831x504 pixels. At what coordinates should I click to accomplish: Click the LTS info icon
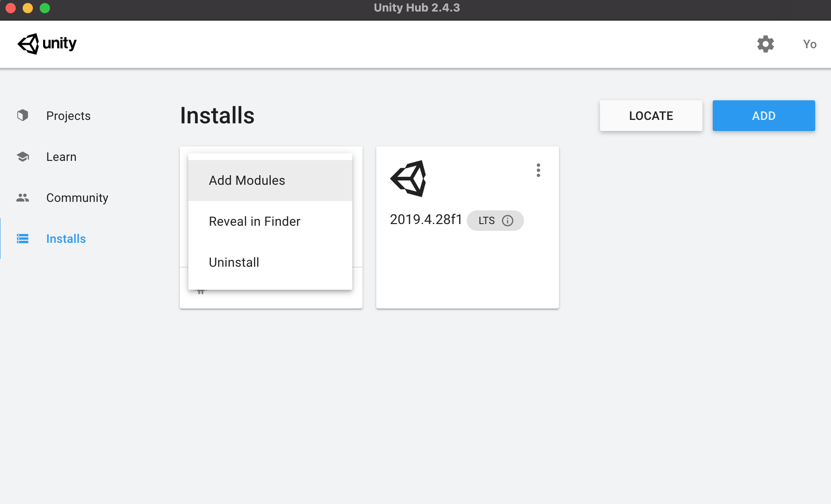coord(508,221)
